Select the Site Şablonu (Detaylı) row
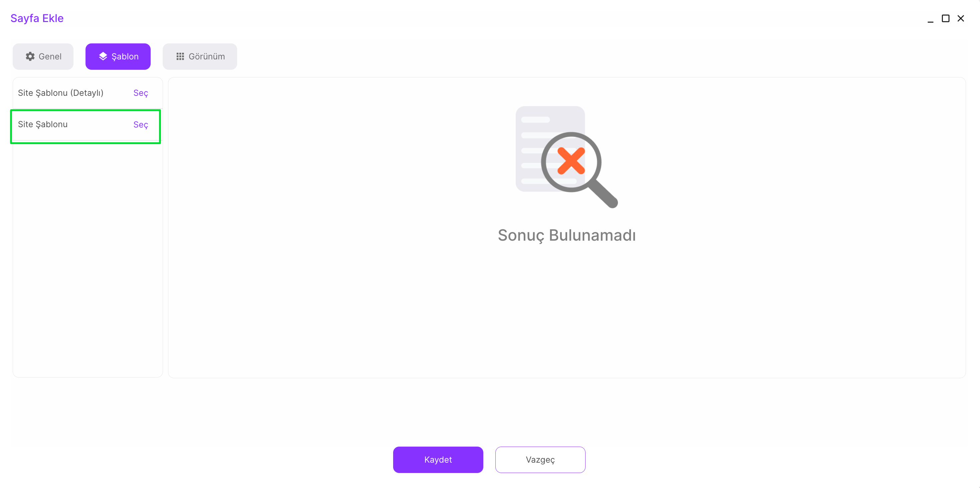The image size is (980, 488). tap(60, 93)
